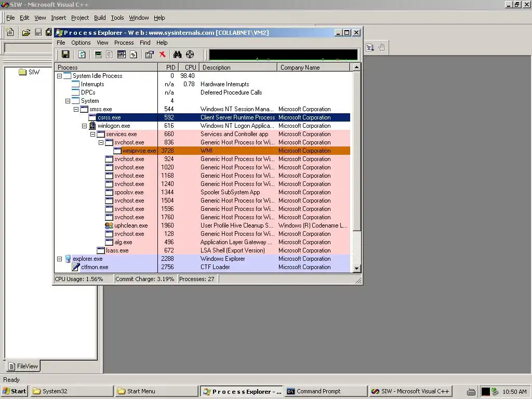532x399 pixels.
Task: Click the binoculars Find Handle icon
Action: coord(178,54)
